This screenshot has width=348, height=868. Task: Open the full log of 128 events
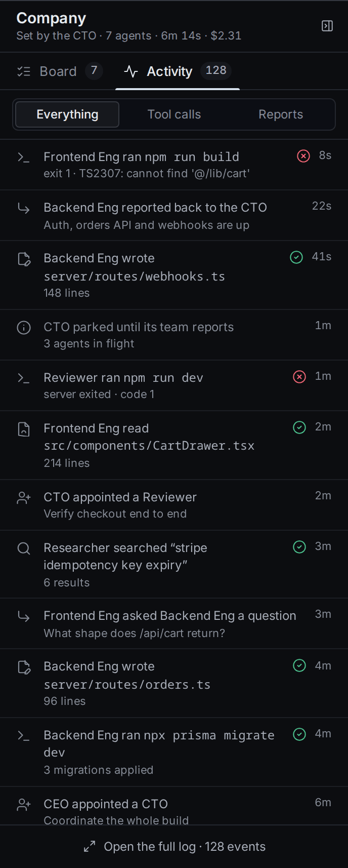[x=174, y=847]
